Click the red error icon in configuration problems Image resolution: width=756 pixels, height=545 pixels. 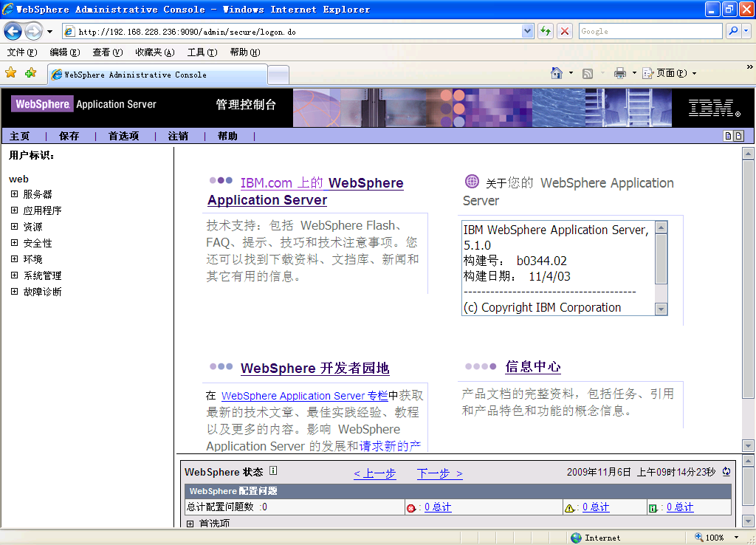click(411, 507)
